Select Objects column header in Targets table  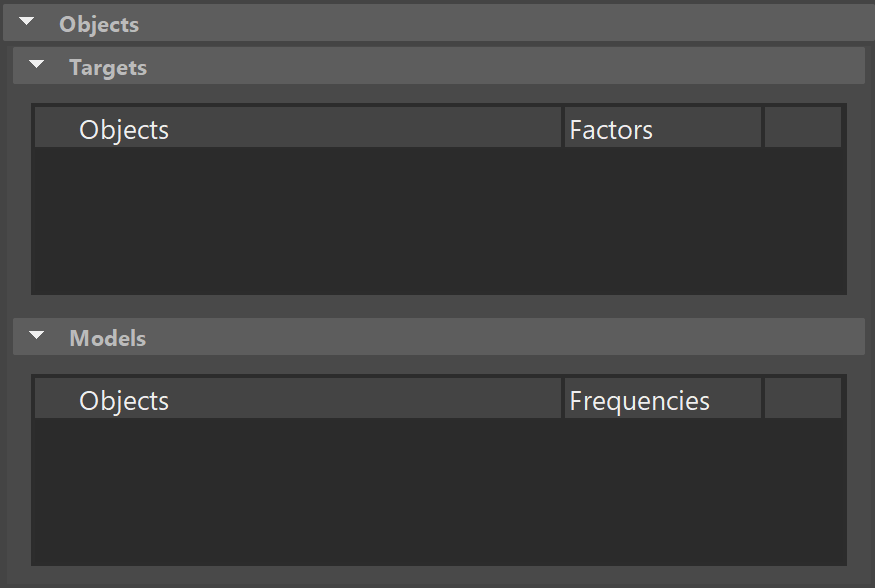[297, 128]
